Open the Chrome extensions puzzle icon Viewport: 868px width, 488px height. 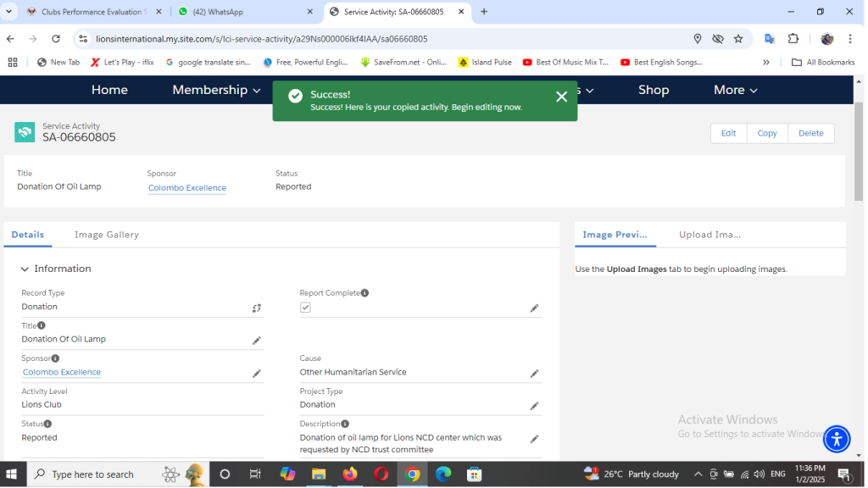[793, 39]
